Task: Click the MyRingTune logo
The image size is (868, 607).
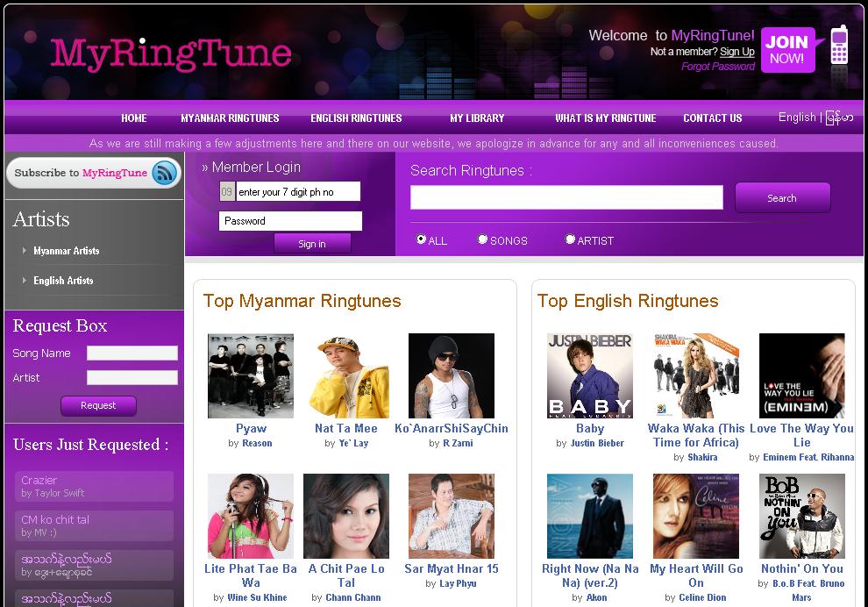Action: 170,54
